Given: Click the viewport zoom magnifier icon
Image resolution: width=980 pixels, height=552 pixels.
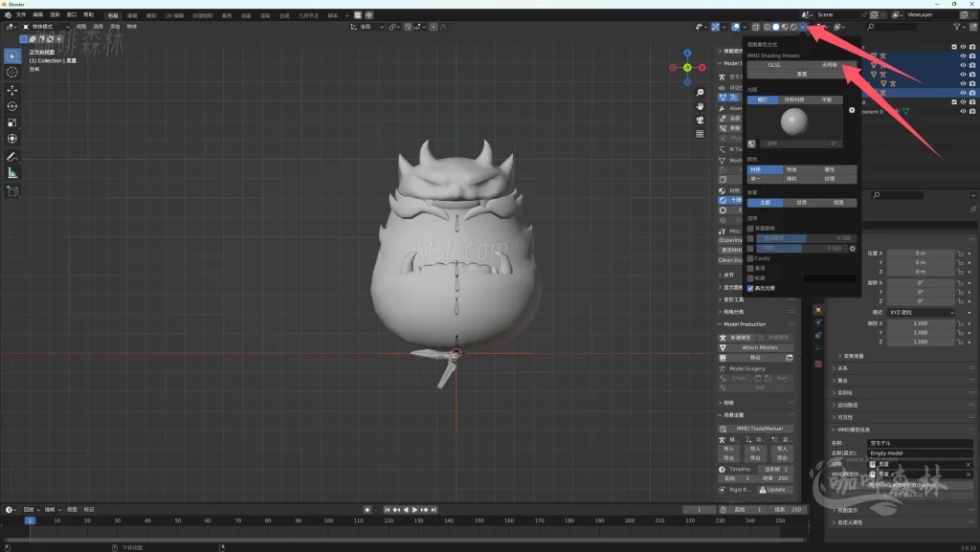Looking at the screenshot, I should click(x=701, y=93).
